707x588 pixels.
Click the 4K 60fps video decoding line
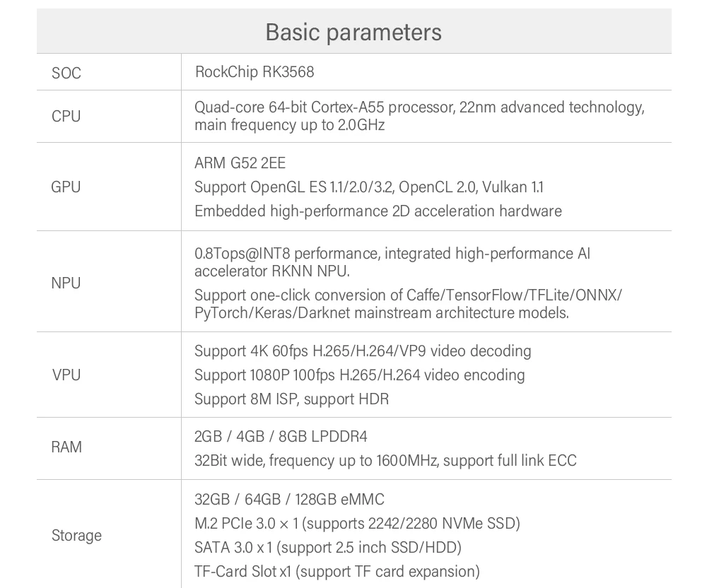[x=362, y=351]
